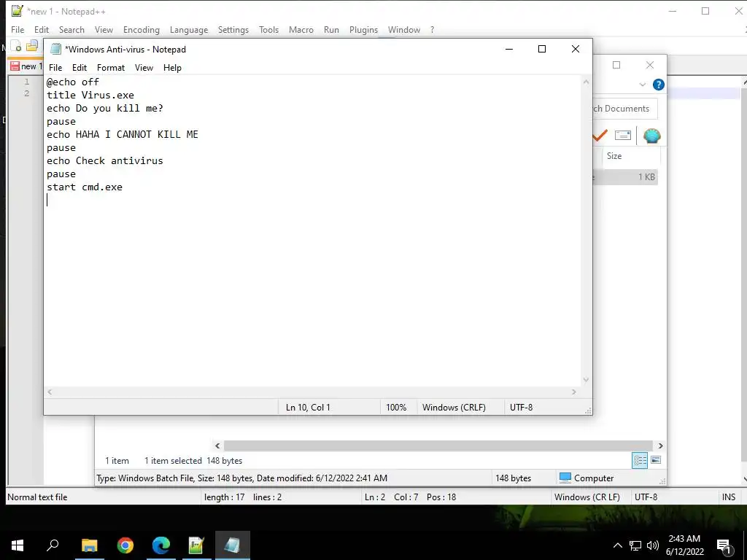Click the volume speaker tray icon
This screenshot has width=747, height=560.
tap(653, 545)
